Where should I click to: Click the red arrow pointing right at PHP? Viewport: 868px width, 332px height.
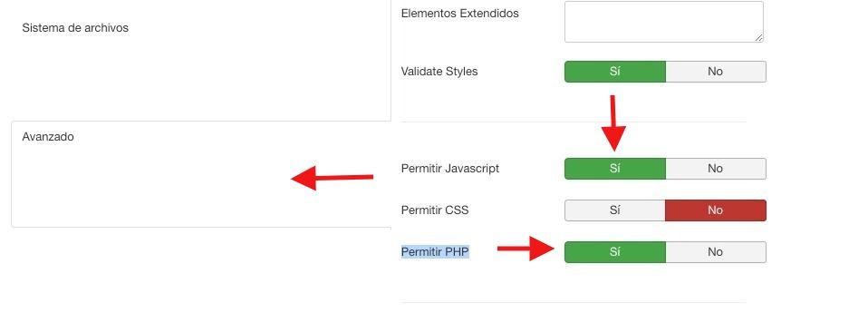(526, 249)
